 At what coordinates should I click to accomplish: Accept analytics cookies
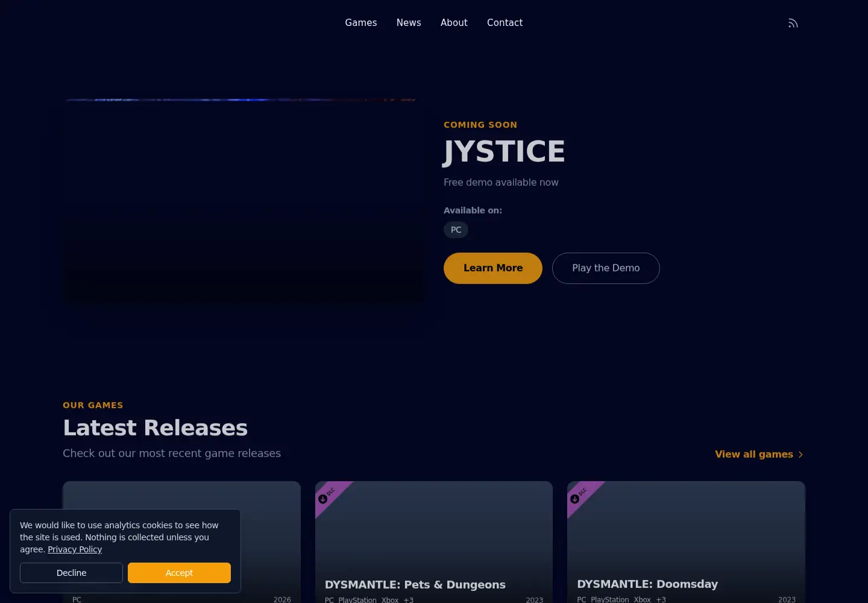coord(179,573)
